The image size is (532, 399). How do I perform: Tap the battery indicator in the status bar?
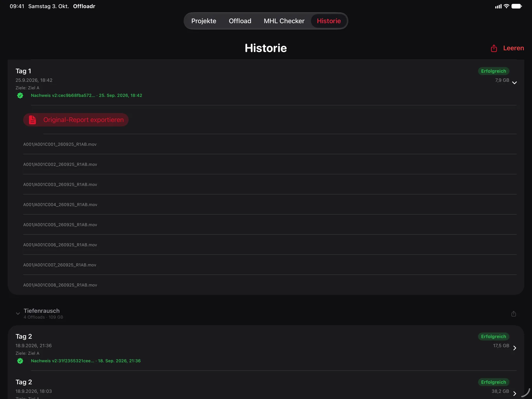click(x=517, y=6)
